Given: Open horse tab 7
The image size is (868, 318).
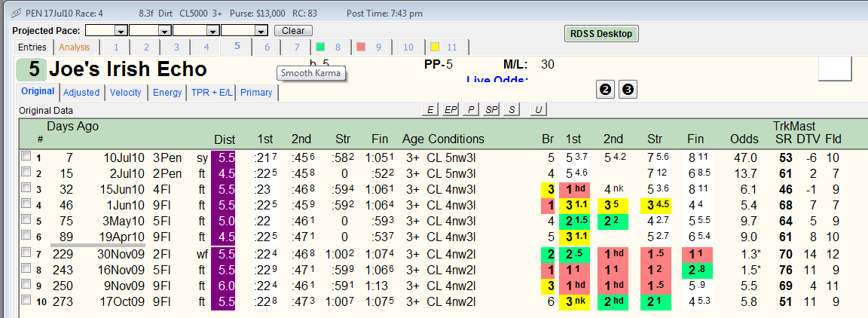Looking at the screenshot, I should [x=297, y=47].
